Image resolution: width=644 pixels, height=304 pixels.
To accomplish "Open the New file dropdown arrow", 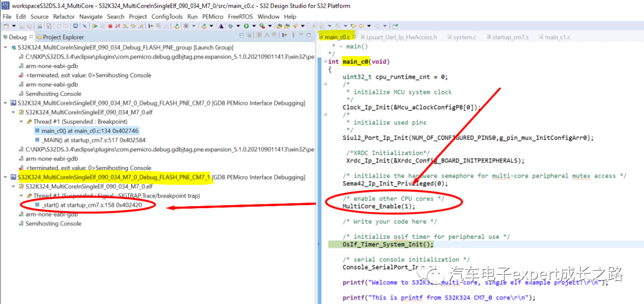I will coord(14,26).
